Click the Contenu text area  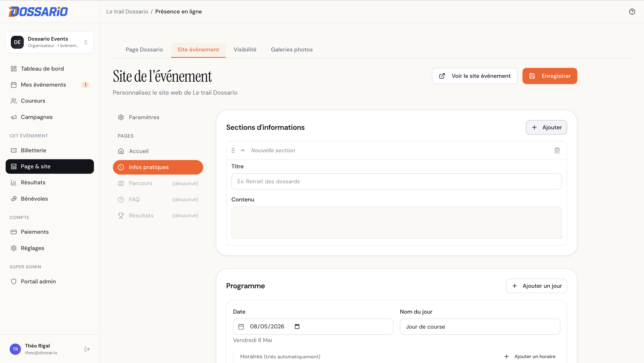[x=396, y=222]
